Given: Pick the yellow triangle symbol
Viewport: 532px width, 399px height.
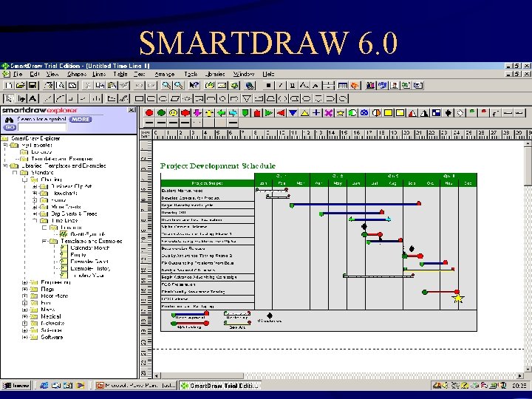Looking at the screenshot, I should click(x=304, y=112).
